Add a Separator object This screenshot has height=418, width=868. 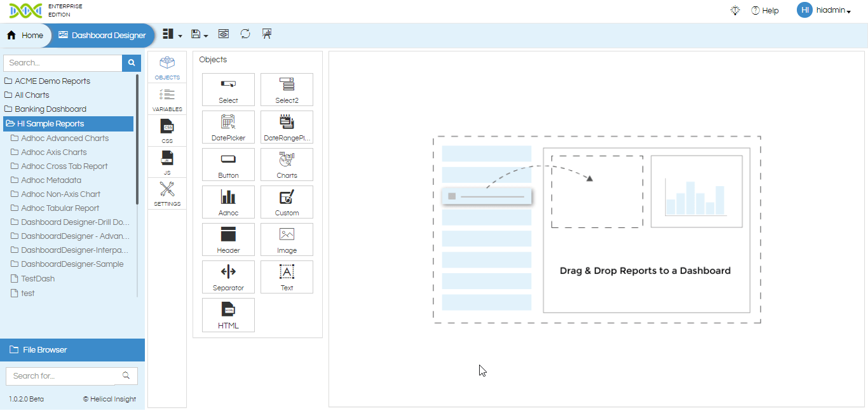coord(228,277)
